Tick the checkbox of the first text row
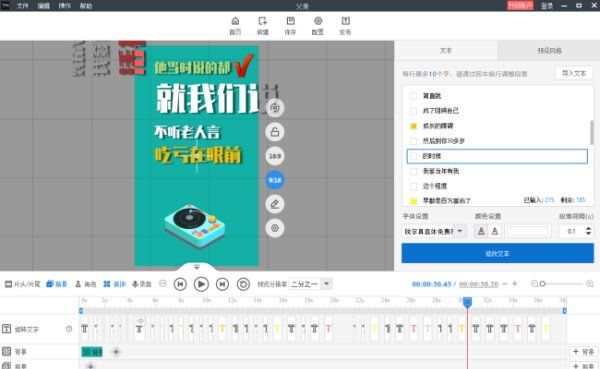Viewport: 600px width, 369px height. (413, 96)
